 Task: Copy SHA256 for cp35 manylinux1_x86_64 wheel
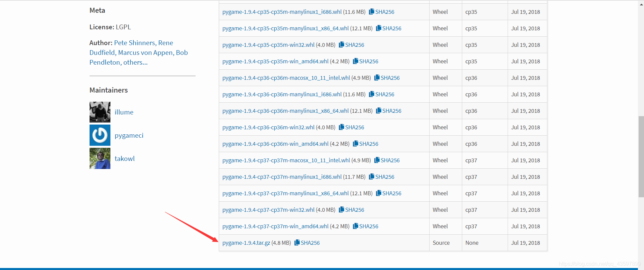[x=388, y=28]
